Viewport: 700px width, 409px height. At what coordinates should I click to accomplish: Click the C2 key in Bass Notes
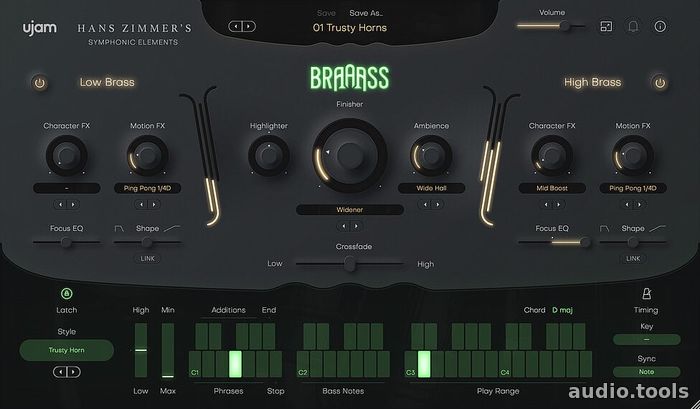pyautogui.click(x=303, y=364)
